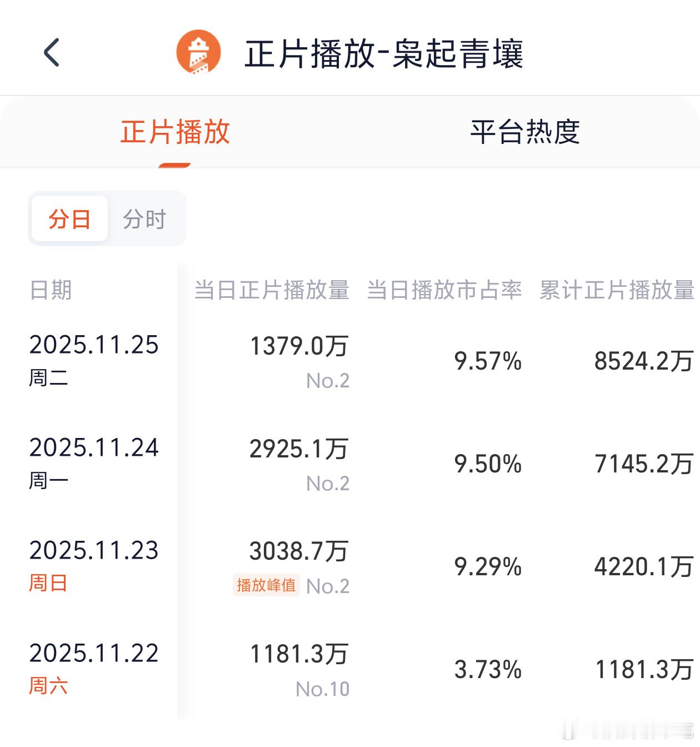Select the 2025.11.22 周六 date row

tap(93, 668)
